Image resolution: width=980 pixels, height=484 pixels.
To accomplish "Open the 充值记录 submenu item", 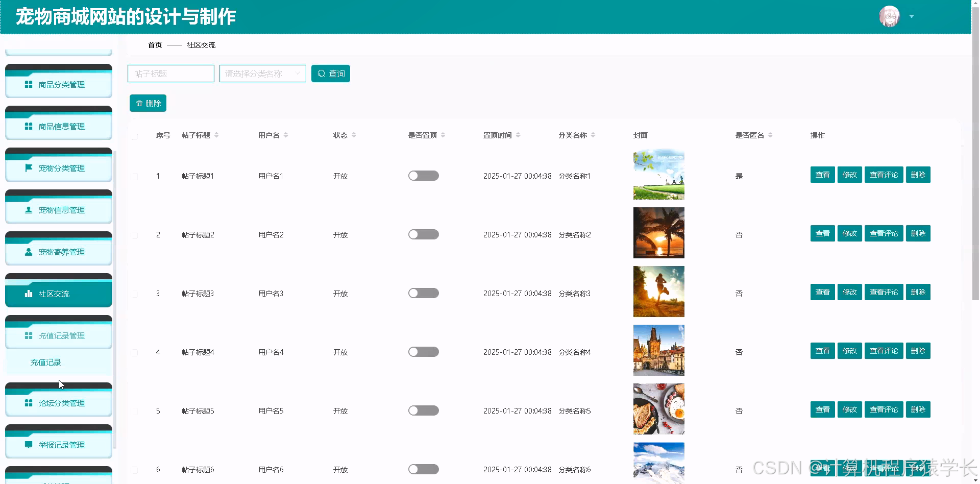I will tap(59, 362).
